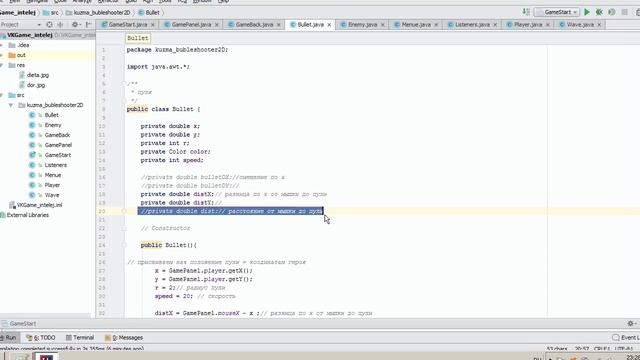The image size is (640, 360).
Task: Open the 0: Messages tool window tab
Action: [x=124, y=338]
